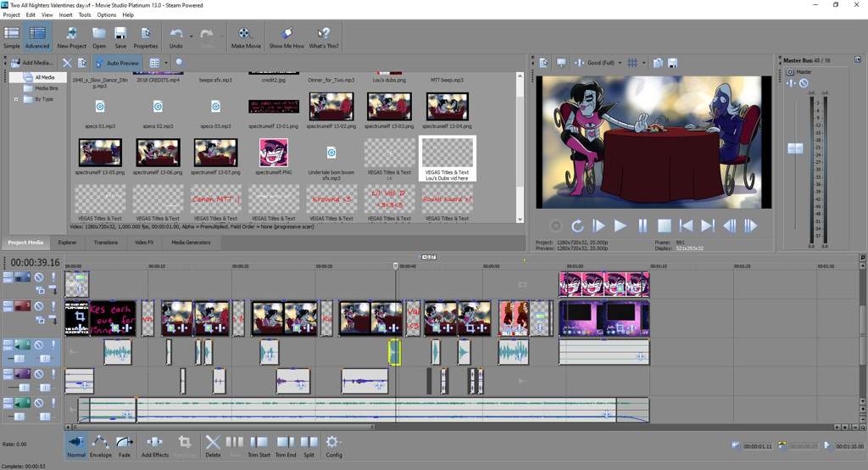Viewport: 868px width, 470px height.
Task: Click the pan slider on purple audio track
Action: (x=45, y=388)
